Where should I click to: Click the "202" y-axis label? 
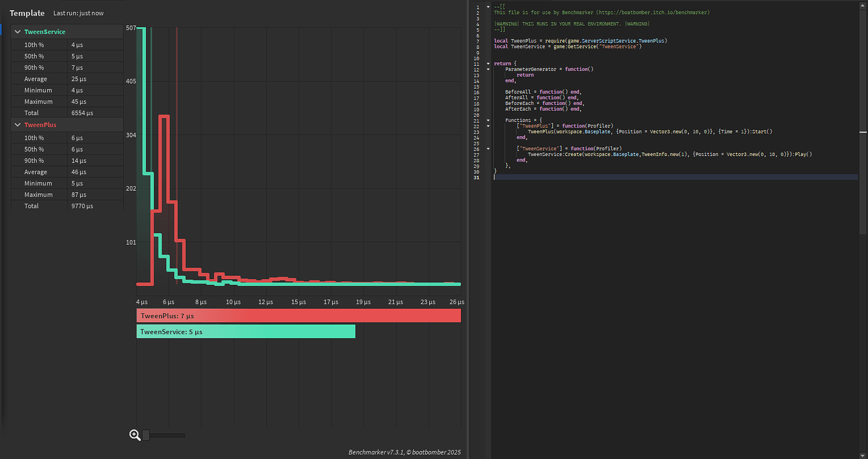tap(131, 189)
